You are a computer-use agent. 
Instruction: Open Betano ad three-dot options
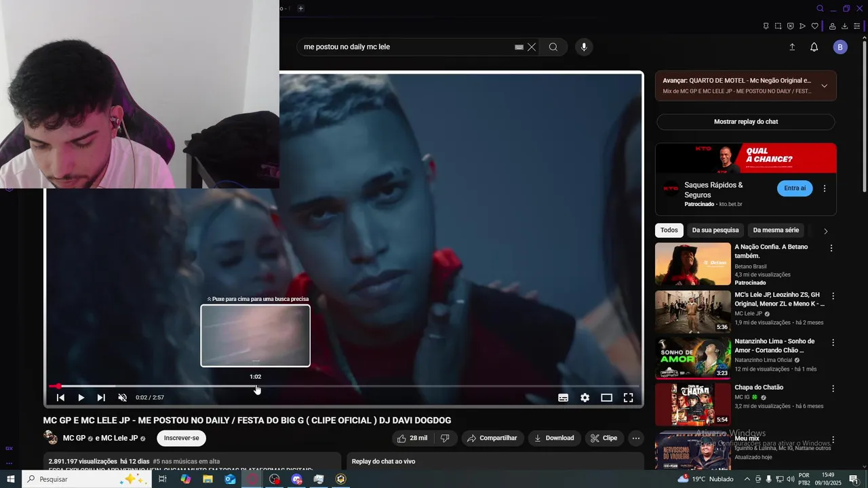coord(831,249)
